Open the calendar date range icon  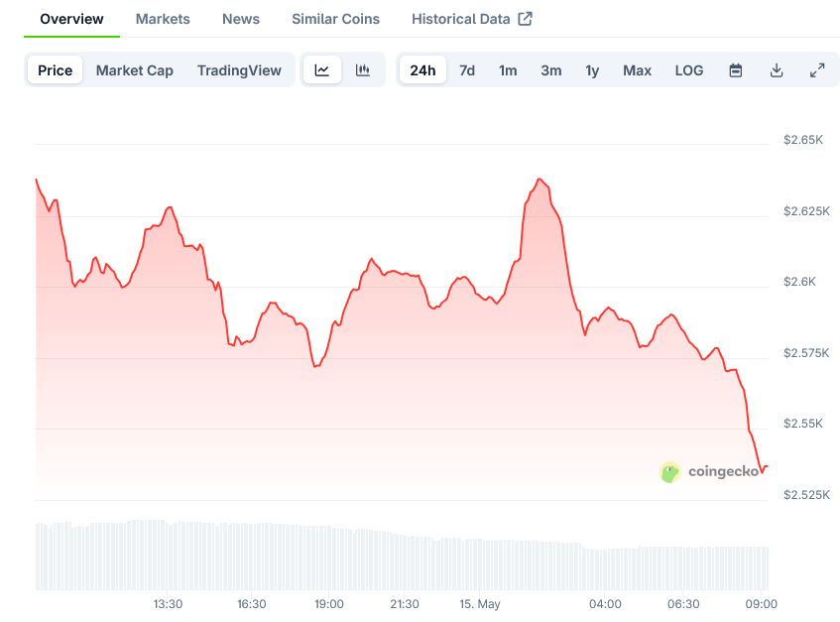pos(735,69)
